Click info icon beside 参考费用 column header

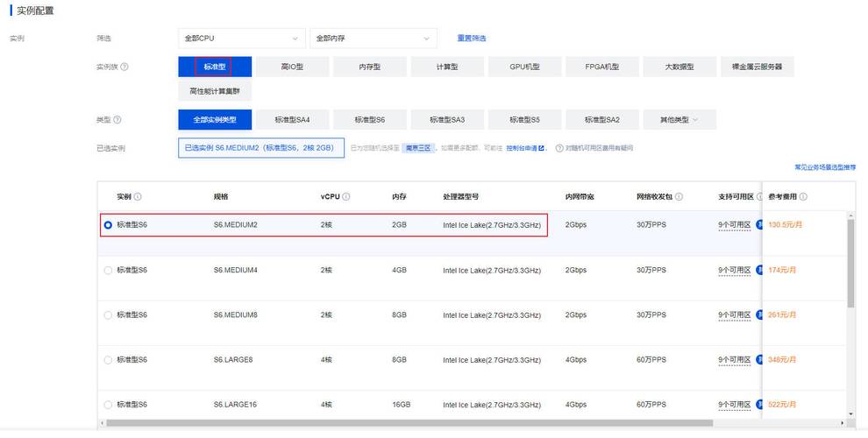803,197
